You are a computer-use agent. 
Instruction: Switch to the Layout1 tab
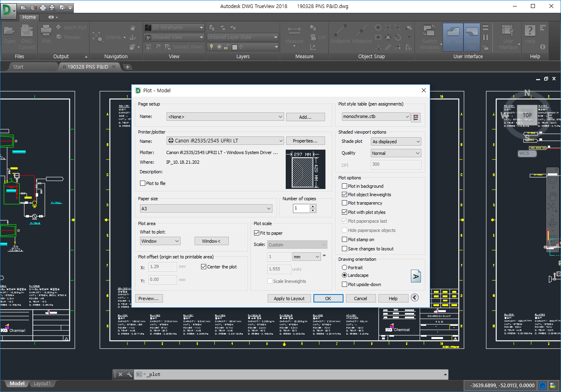pyautogui.click(x=42, y=384)
